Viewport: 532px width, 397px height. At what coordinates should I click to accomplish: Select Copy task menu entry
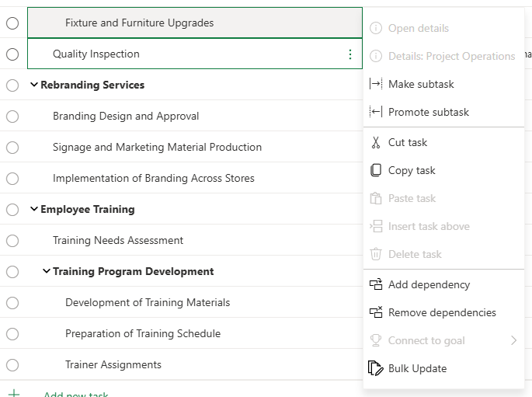(443, 170)
